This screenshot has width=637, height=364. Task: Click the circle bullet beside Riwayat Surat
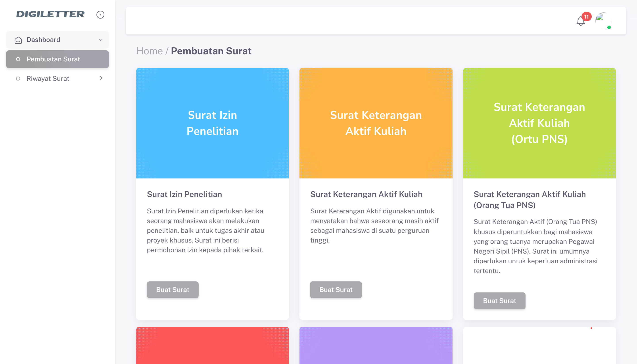coord(18,78)
